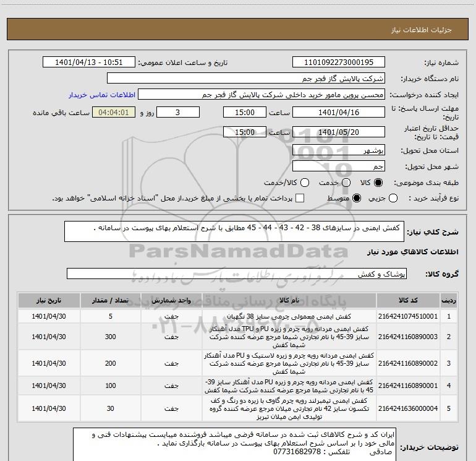Click general need description text box
Viewport: 476px width, 461px height.
point(234,231)
